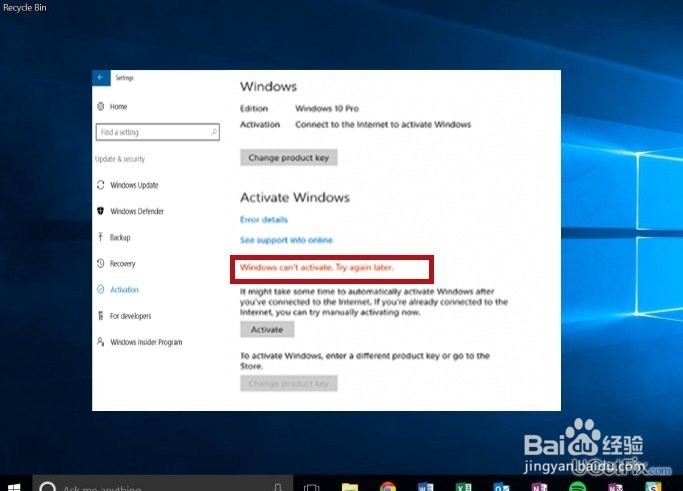
Task: Open Microsoft Word from the taskbar
Action: pyautogui.click(x=426, y=487)
